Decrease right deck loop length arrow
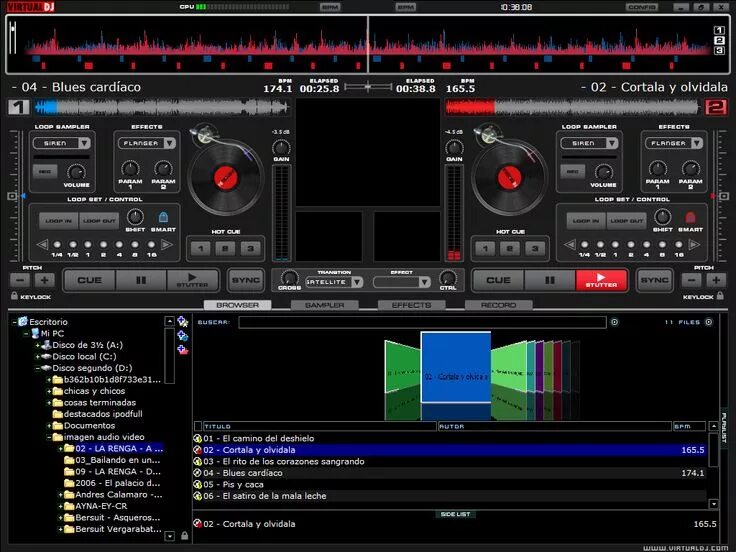Viewport: 736px width, 552px height. coord(570,245)
